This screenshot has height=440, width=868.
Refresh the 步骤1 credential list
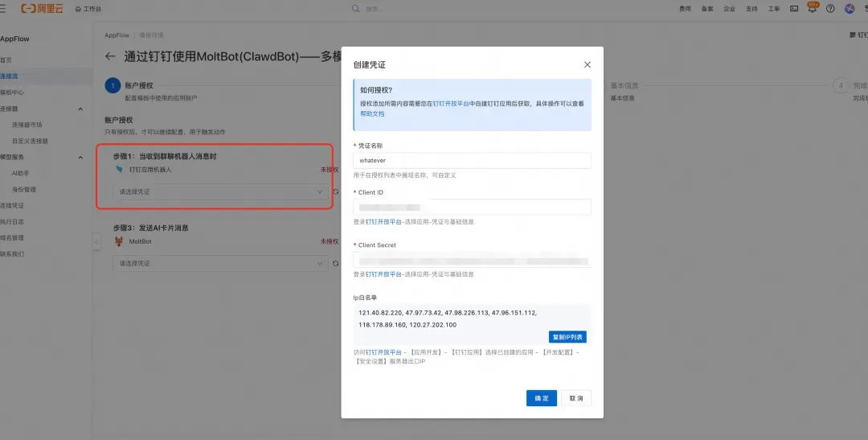335,191
